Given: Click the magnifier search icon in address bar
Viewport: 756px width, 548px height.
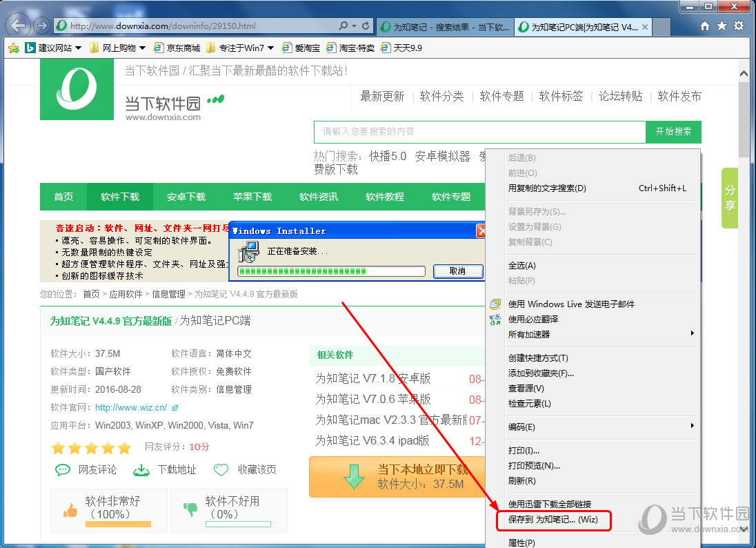Looking at the screenshot, I should (x=344, y=26).
